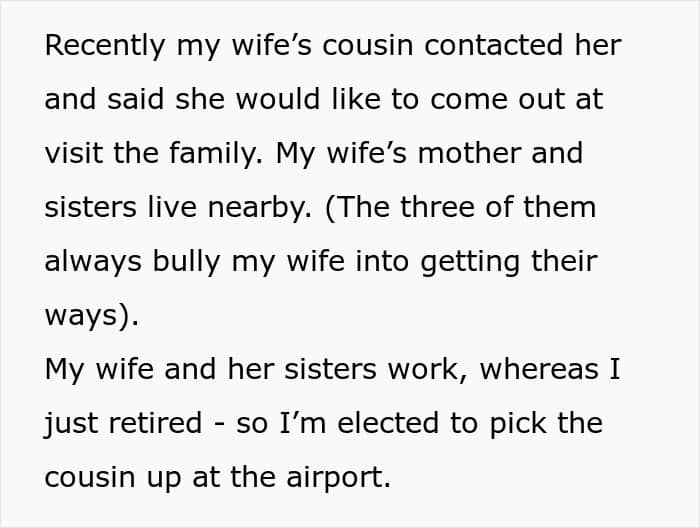Click the word "retired" in the text
700x528 pixels.
coord(157,424)
